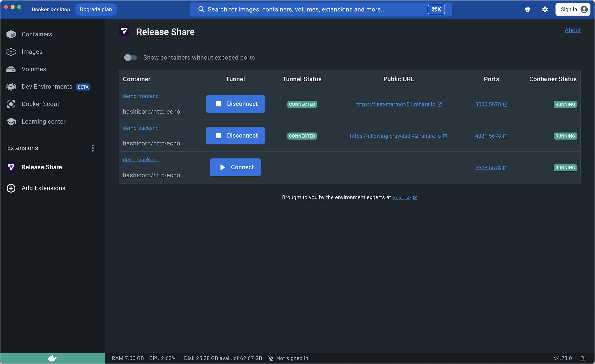Click the Sign in button
This screenshot has width=595, height=364.
(x=572, y=9)
